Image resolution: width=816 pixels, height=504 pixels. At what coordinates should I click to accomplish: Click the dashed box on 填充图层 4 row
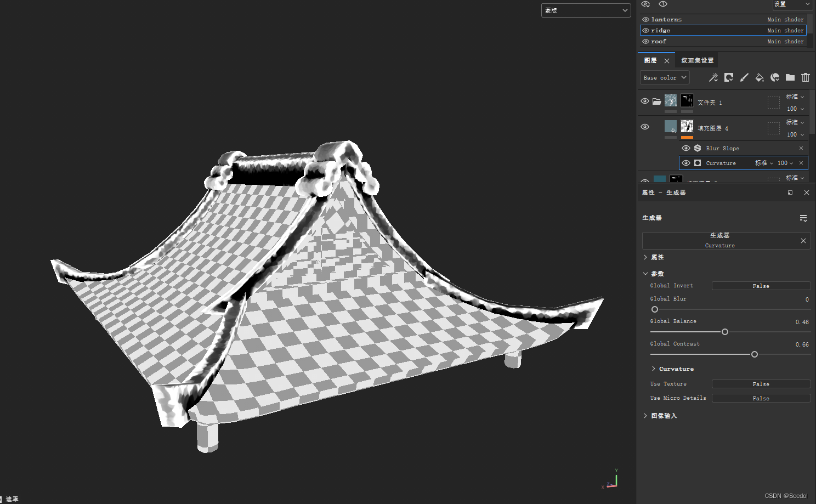tap(774, 128)
